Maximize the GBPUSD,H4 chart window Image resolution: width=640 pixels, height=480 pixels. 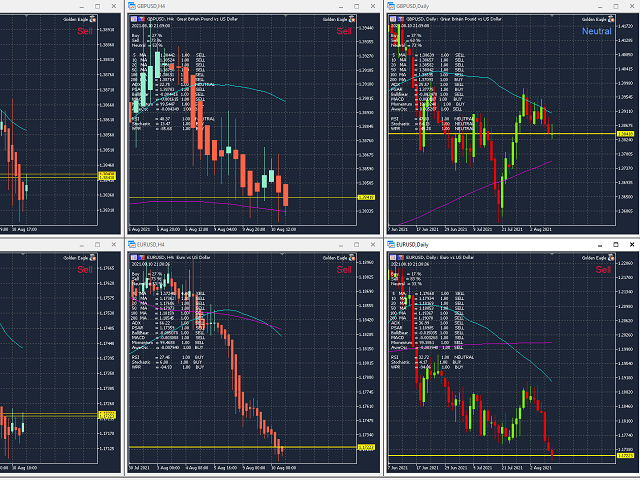[x=357, y=6]
